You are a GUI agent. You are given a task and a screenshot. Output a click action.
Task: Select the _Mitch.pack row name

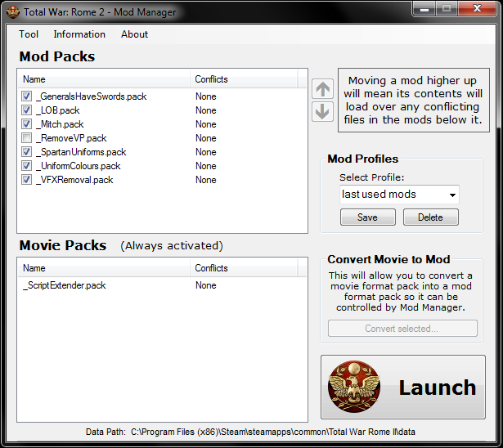click(x=60, y=124)
